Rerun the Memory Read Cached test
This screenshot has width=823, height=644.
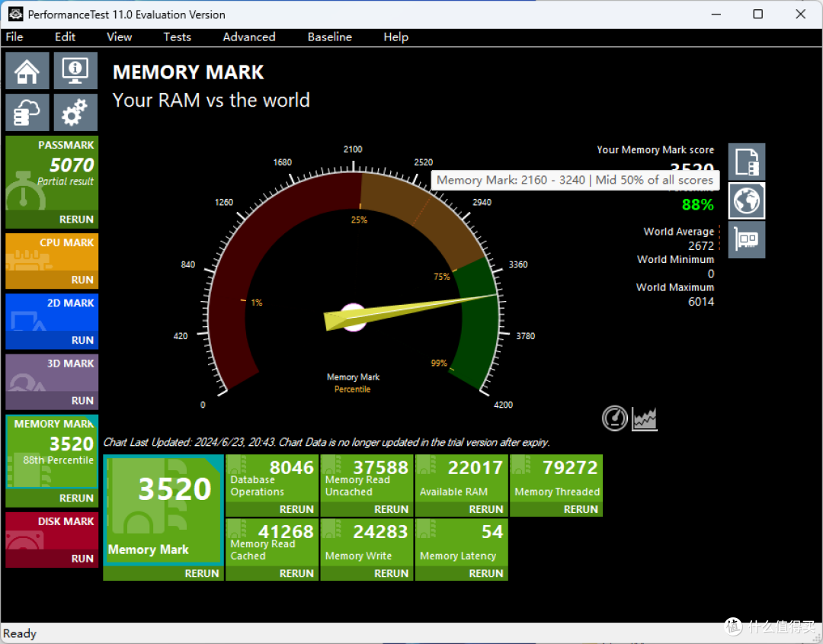point(296,573)
